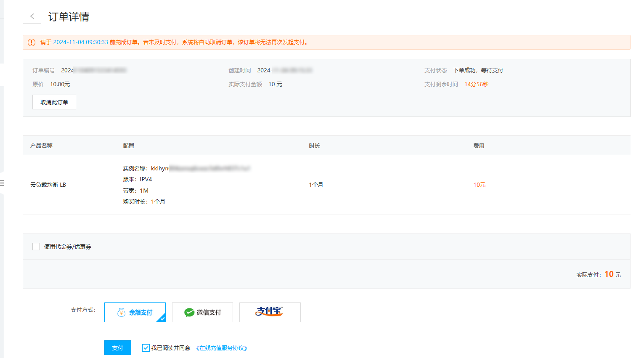Click the orange 10元 fee in table row
This screenshot has width=644, height=358.
[479, 185]
